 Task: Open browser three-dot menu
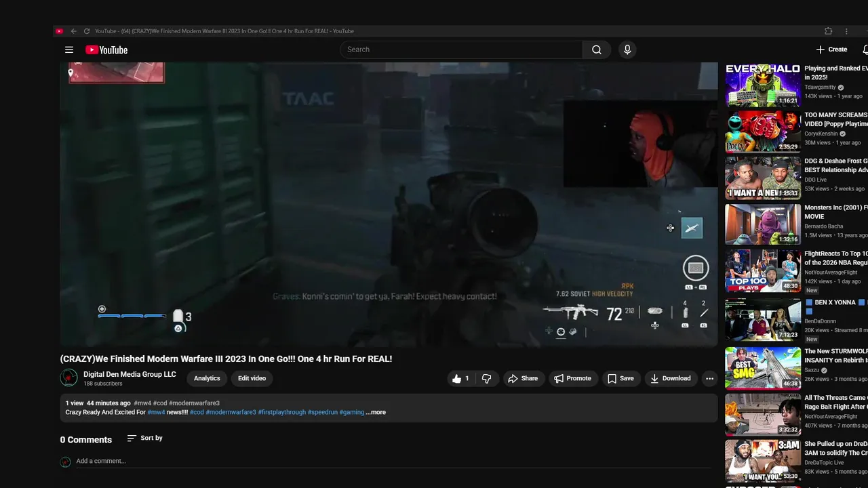846,31
